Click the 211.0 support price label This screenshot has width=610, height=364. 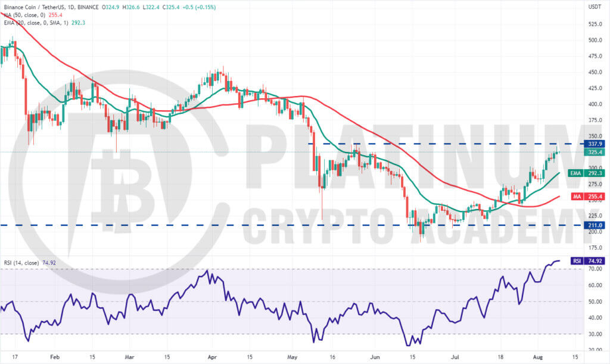595,225
